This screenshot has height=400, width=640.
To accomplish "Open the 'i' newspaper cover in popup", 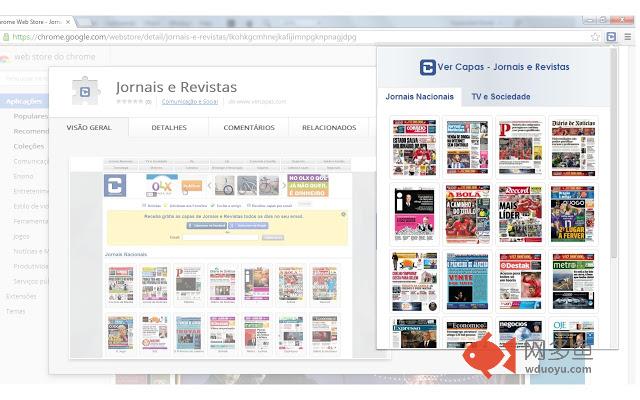I will coord(414,214).
